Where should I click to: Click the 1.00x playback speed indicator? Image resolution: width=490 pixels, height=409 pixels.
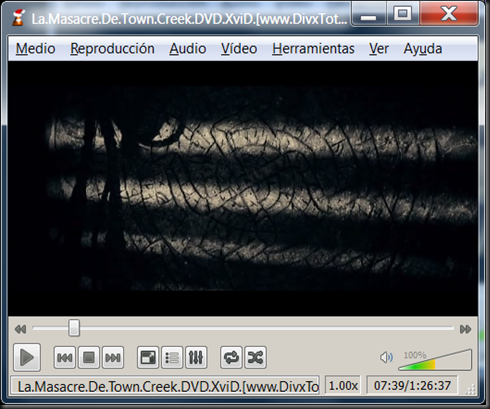[343, 386]
